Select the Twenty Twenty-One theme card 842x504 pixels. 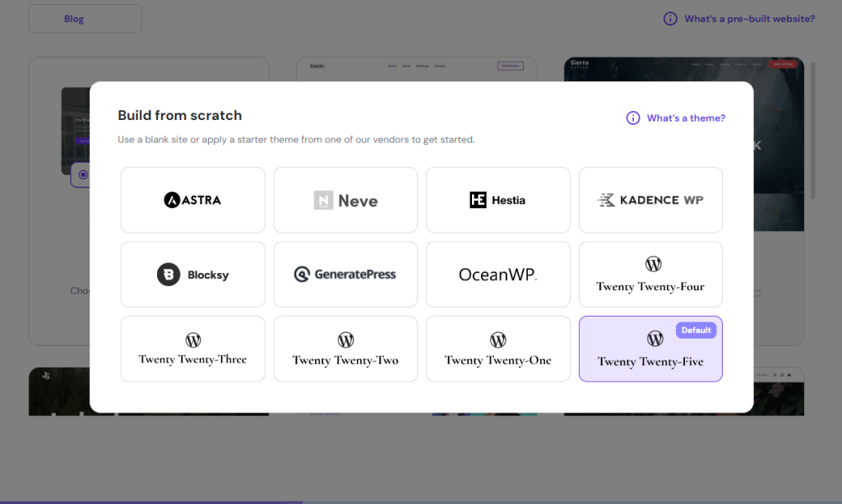point(497,349)
